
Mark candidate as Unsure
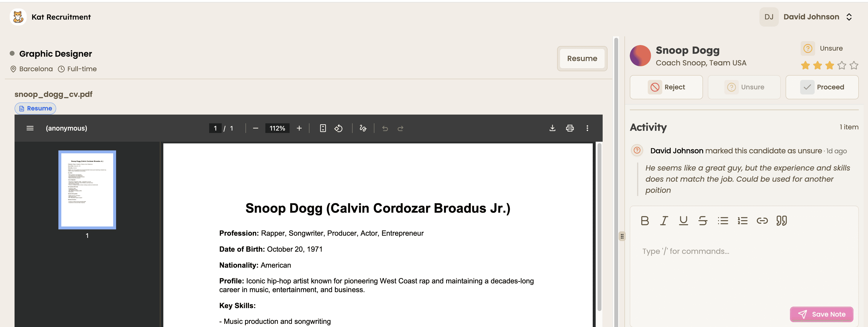[x=744, y=87]
